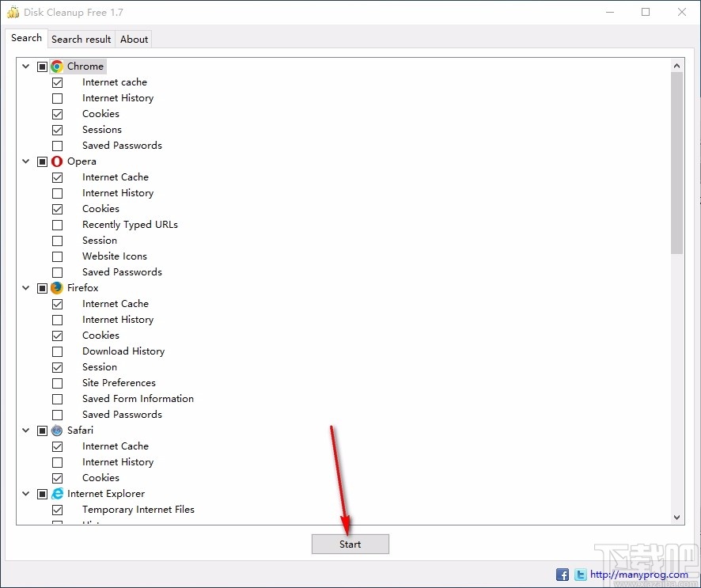The height and width of the screenshot is (588, 701).
Task: Click the Firefox browser icon
Action: [55, 287]
